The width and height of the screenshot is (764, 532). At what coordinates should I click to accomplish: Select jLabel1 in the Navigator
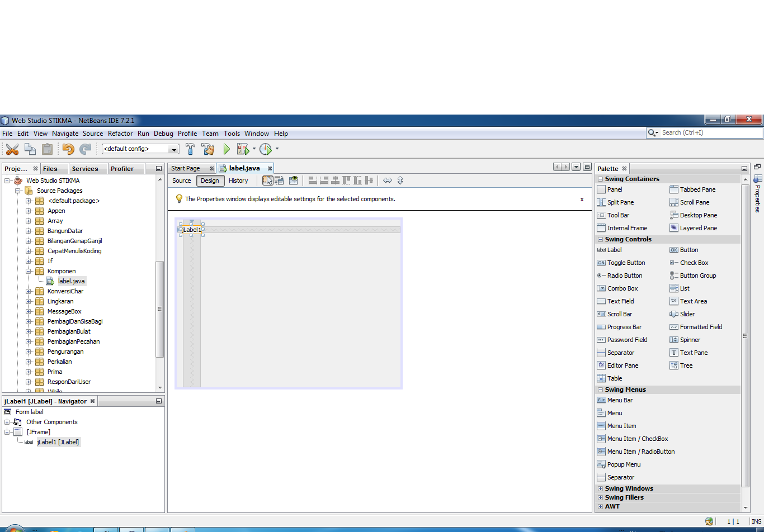[58, 441]
